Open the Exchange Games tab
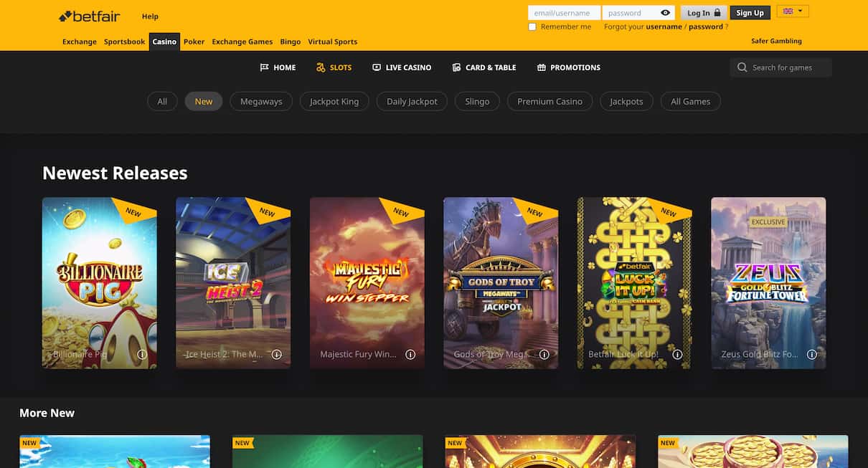The width and height of the screenshot is (868, 468). click(242, 42)
